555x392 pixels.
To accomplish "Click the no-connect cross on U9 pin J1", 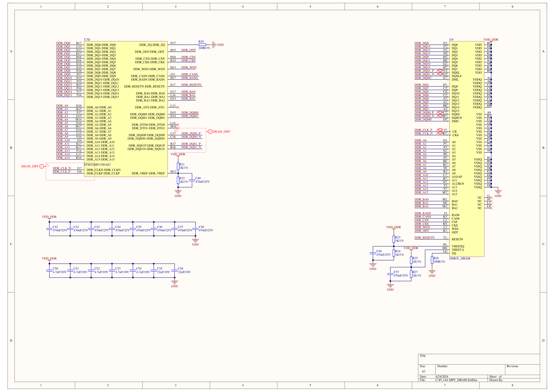I will pyautogui.click(x=491, y=198).
